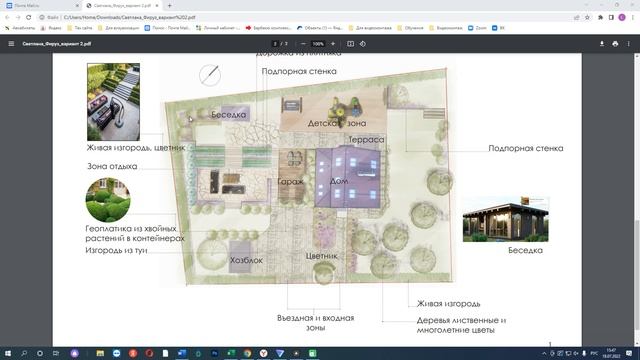Open the Барбекю комплекс bookmark
The image size is (640, 360).
(268, 28)
